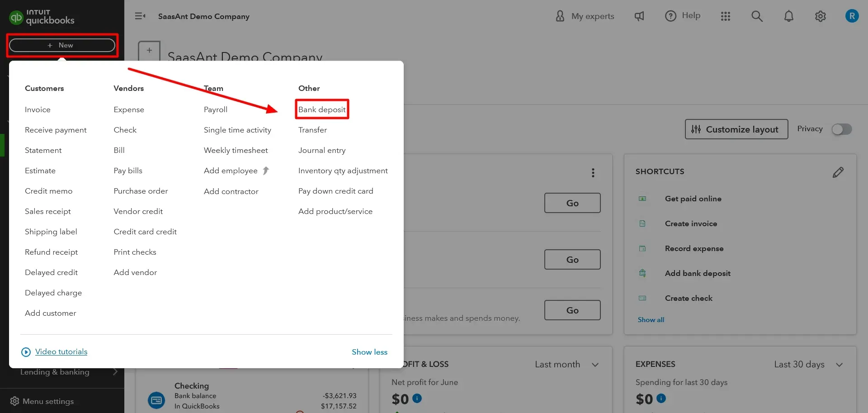Choose Pay down credit card
This screenshot has height=413, width=868.
coord(335,191)
